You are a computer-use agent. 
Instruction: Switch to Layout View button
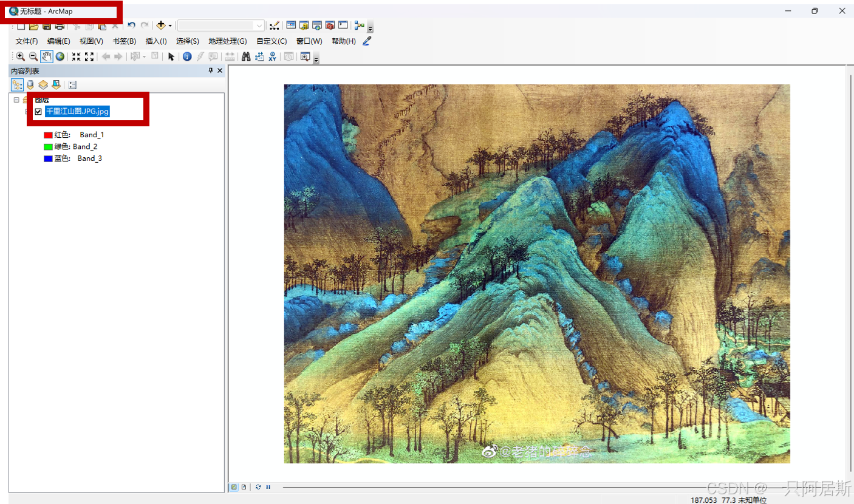coord(243,487)
